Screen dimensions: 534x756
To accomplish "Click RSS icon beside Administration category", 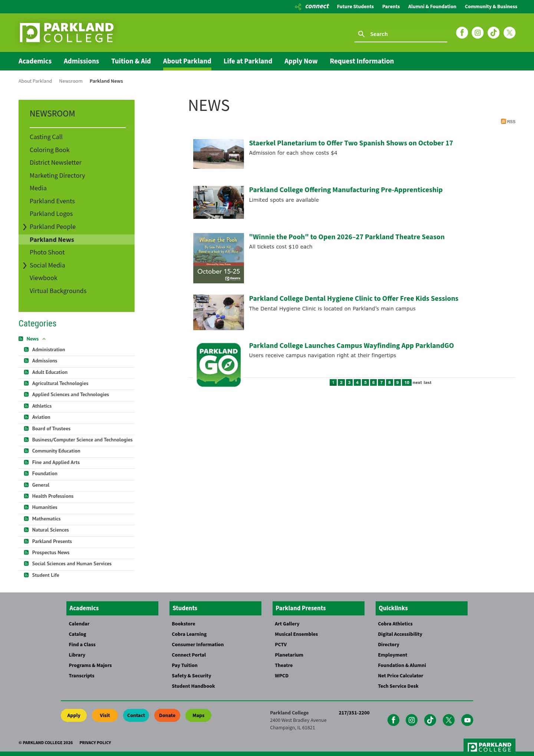I will tap(26, 349).
